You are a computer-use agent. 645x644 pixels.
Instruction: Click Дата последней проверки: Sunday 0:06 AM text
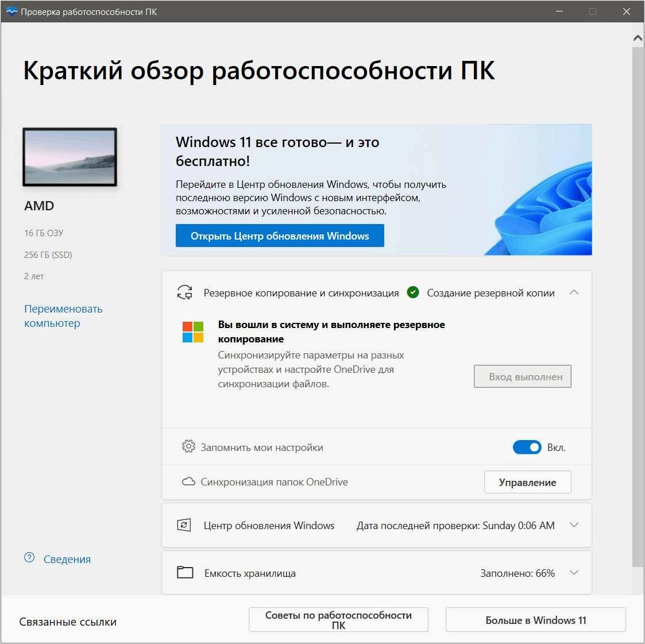(x=455, y=526)
